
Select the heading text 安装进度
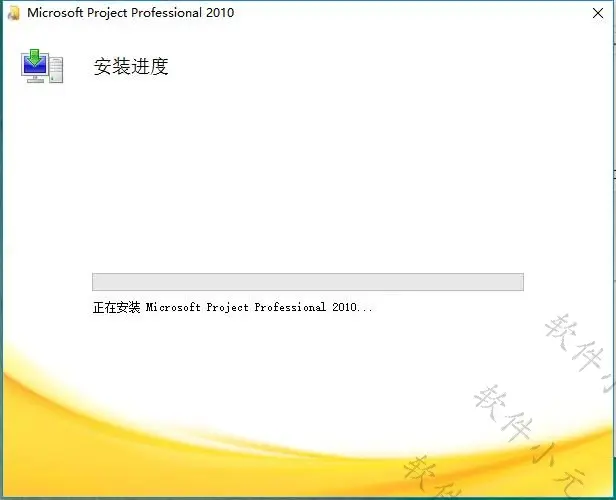[x=131, y=66]
